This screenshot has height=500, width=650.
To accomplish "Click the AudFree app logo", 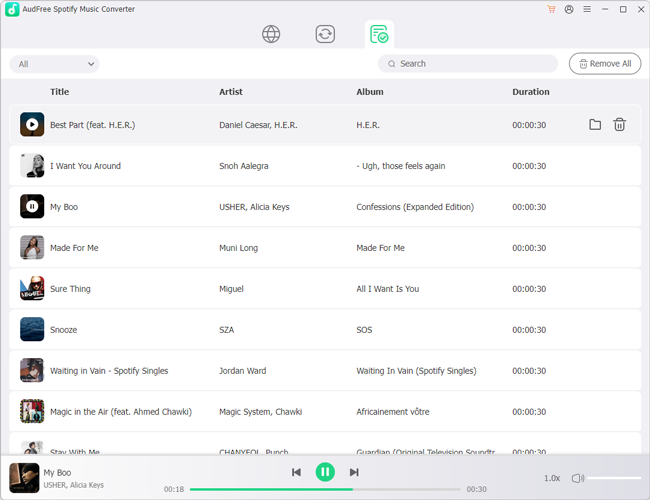I will (x=12, y=9).
